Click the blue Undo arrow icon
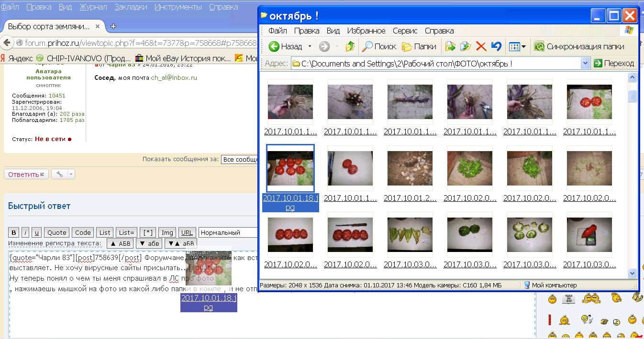This screenshot has height=339, width=644. (x=496, y=46)
